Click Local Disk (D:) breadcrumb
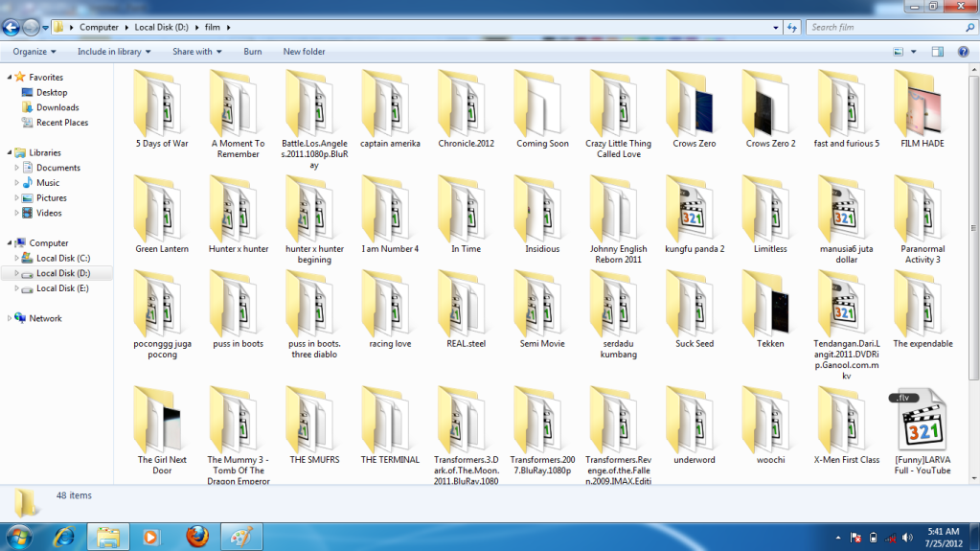The width and height of the screenshot is (980, 551). click(161, 28)
